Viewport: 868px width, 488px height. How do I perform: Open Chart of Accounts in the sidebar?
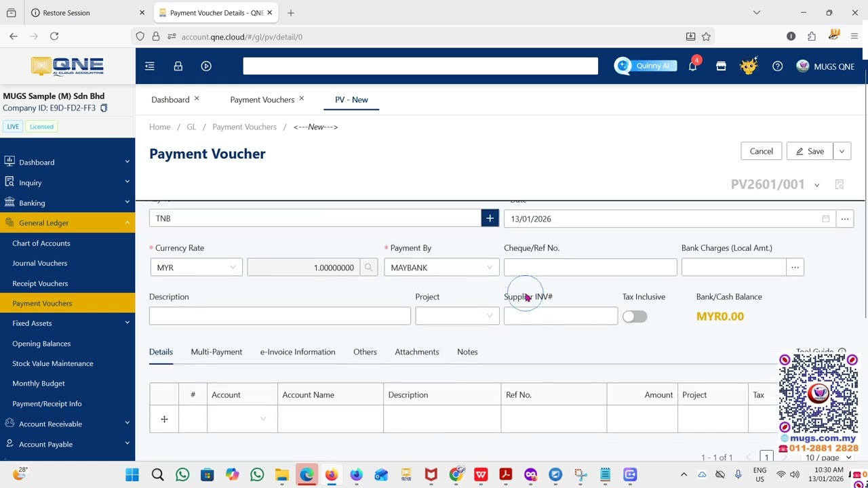point(41,243)
